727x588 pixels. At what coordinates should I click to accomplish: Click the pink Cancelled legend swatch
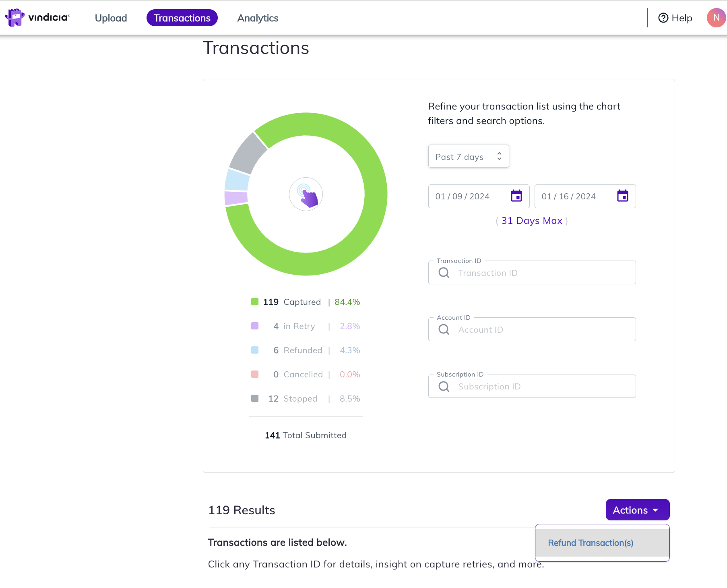(255, 374)
